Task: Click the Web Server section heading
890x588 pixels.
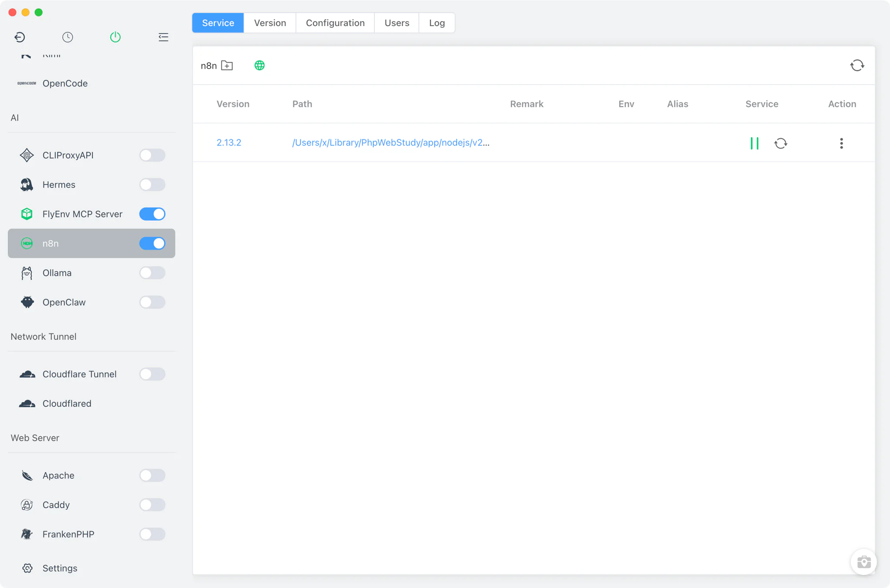Action: click(x=35, y=438)
